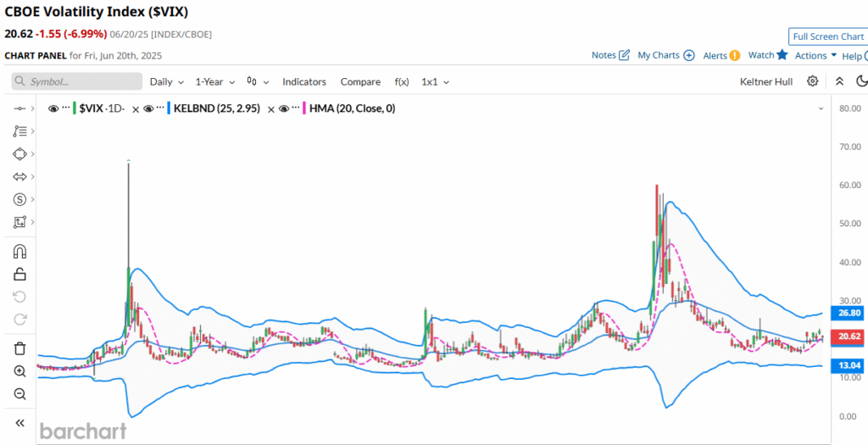This screenshot has height=445, width=868.
Task: Click the green $VIX color swatch
Action: [x=75, y=108]
